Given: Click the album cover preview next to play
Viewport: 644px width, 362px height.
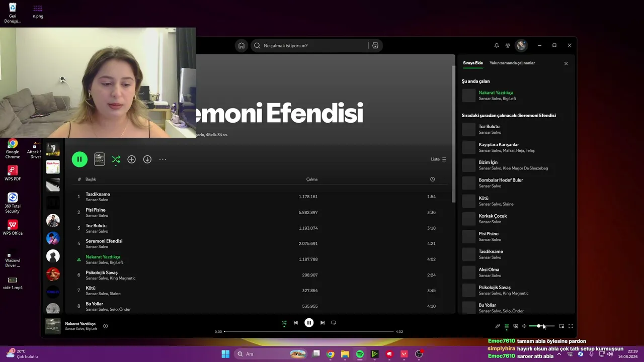Looking at the screenshot, I should [99, 159].
